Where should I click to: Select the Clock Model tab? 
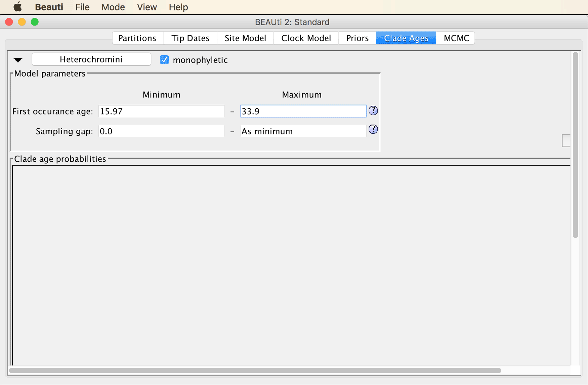coord(306,38)
